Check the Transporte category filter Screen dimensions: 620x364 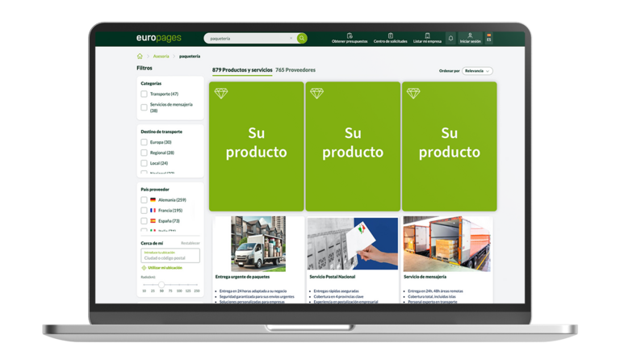coord(145,94)
